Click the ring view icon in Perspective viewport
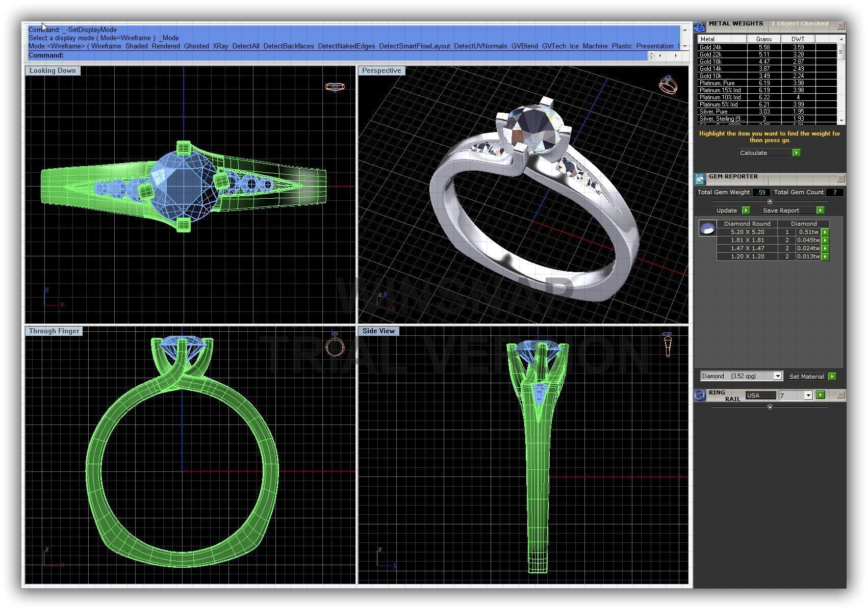868x610 pixels. click(x=668, y=85)
